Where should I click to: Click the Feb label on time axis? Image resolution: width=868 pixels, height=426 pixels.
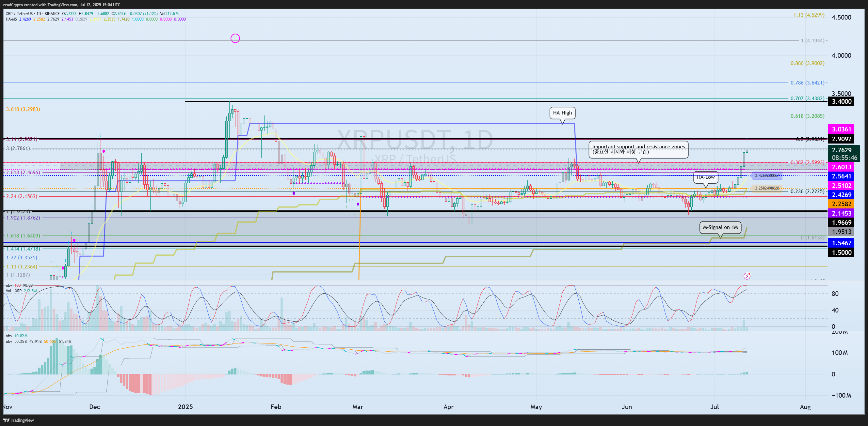276,407
